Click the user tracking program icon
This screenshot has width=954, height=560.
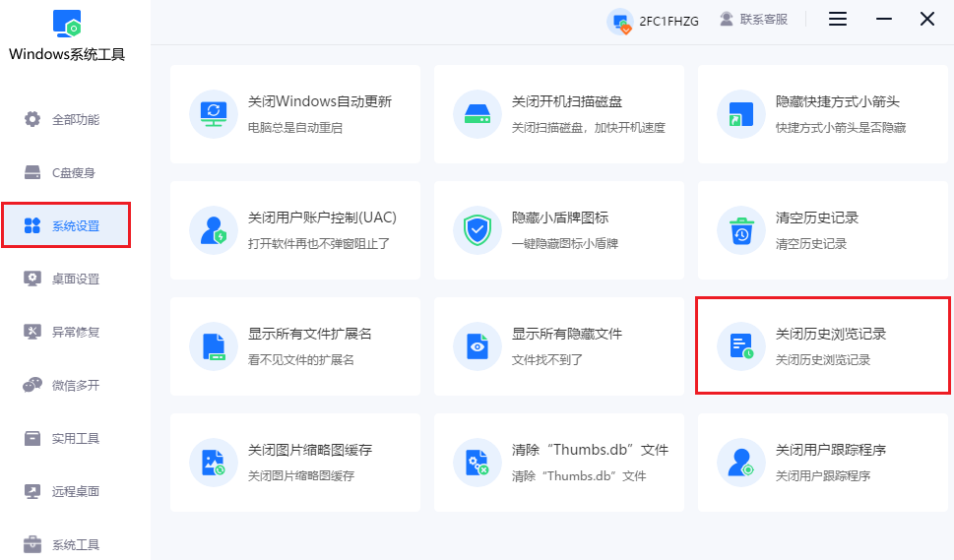click(741, 463)
